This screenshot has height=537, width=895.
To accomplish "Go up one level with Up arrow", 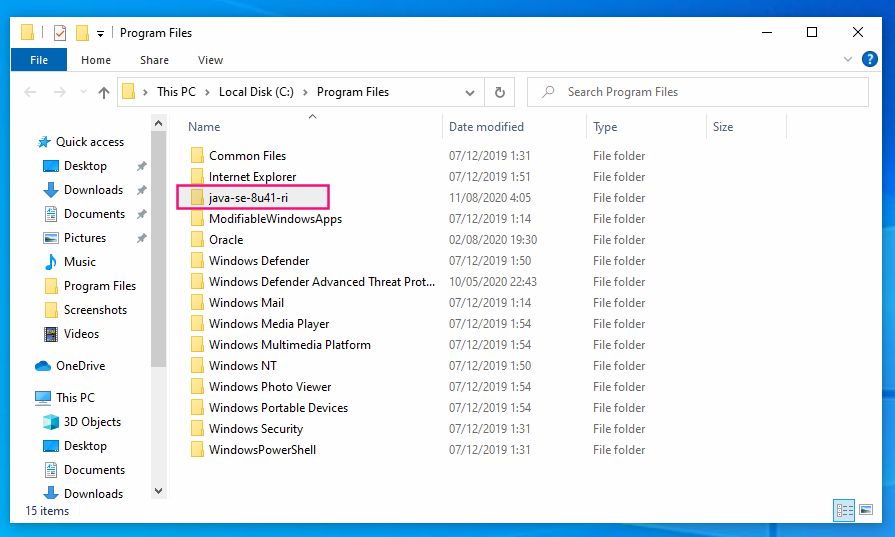I will point(104,92).
